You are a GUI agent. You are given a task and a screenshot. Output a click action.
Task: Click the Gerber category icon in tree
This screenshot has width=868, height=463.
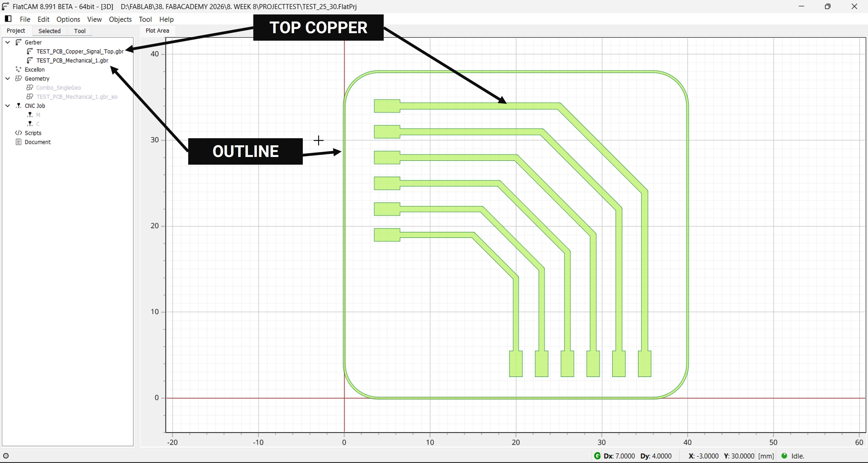[19, 42]
